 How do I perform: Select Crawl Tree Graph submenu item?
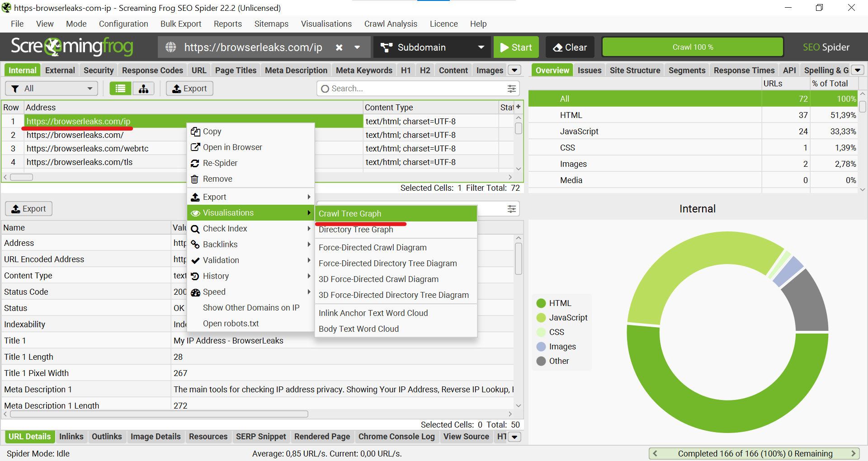pyautogui.click(x=350, y=214)
